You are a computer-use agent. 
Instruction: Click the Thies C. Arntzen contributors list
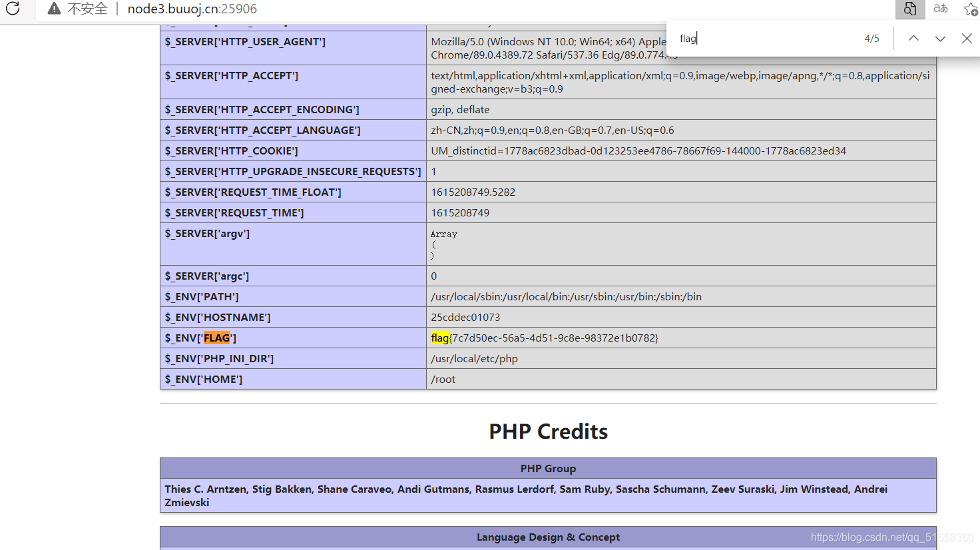tap(548, 495)
